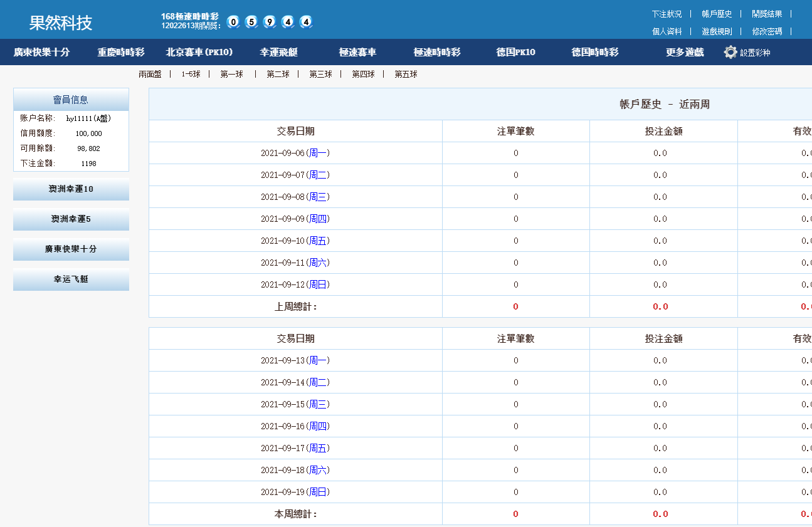The width and height of the screenshot is (812, 527).
Task: Click the lottery ball showing 9
Action: point(268,21)
